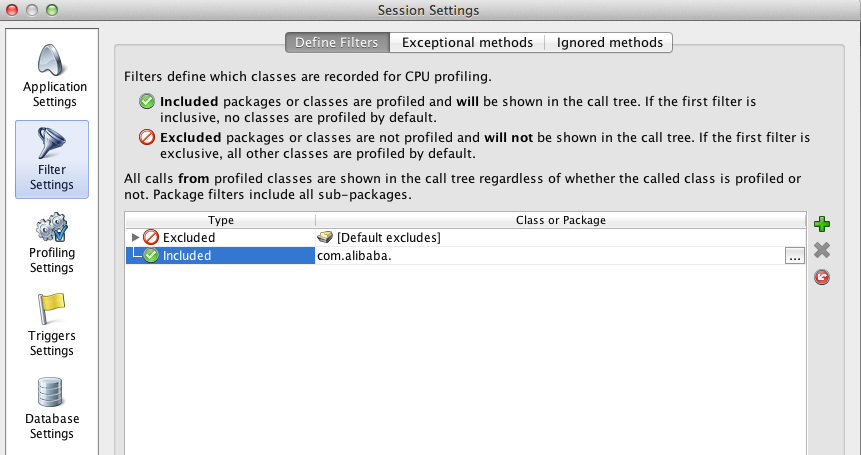Viewport: 861px width, 455px height.
Task: Click the Class or Package column header
Action: pyautogui.click(x=561, y=220)
